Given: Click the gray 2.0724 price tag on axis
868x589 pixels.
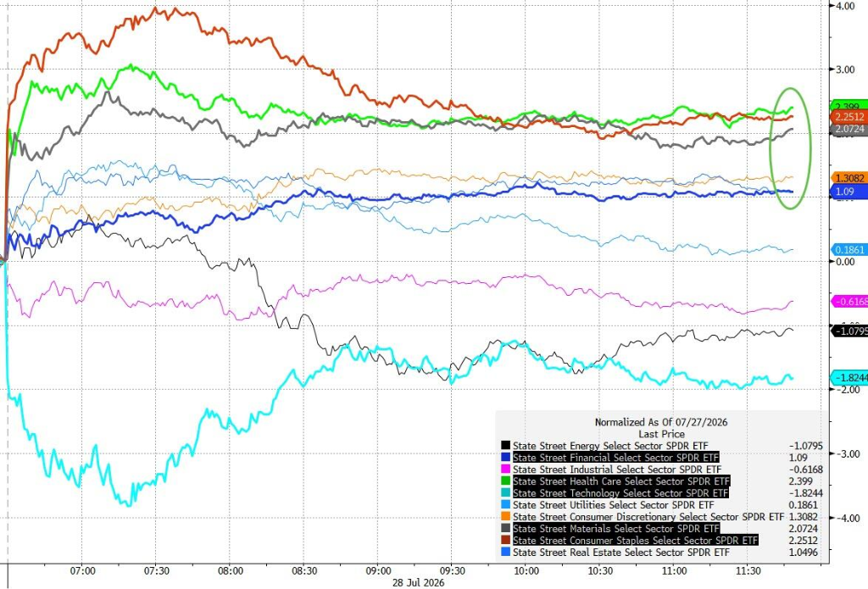Looking at the screenshot, I should tap(849, 129).
